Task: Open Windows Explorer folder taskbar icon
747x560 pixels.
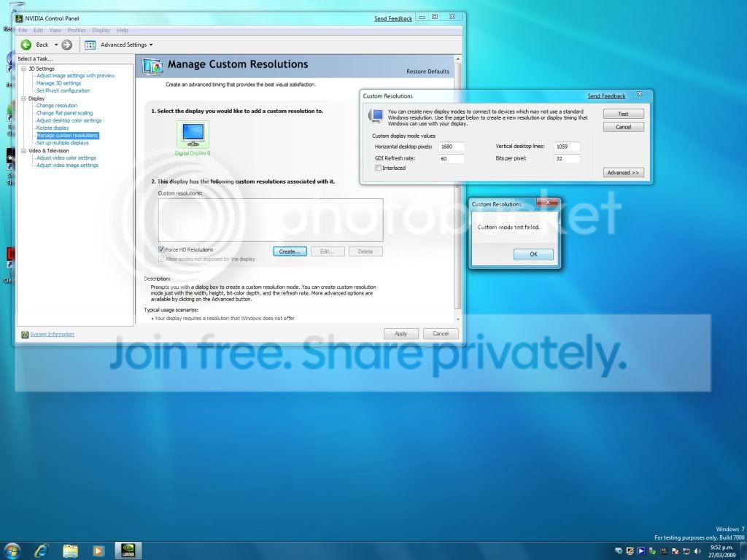Action: (70, 551)
